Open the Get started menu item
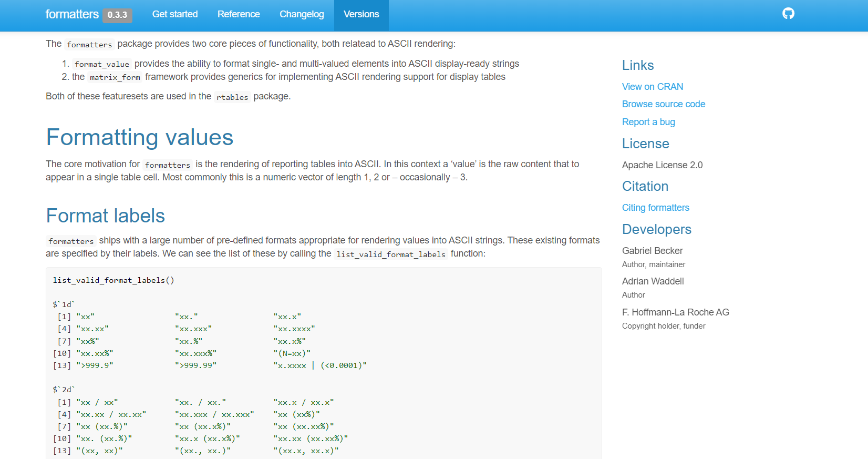 (x=175, y=14)
